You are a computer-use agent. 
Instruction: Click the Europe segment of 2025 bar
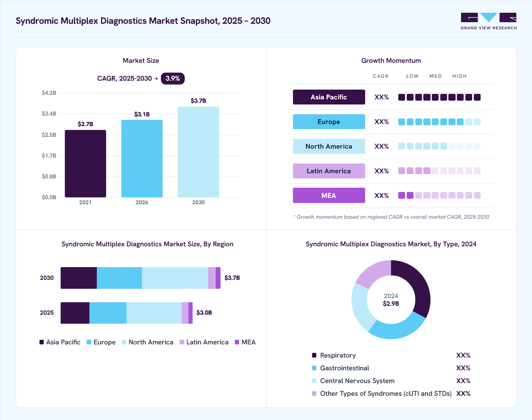pyautogui.click(x=108, y=313)
